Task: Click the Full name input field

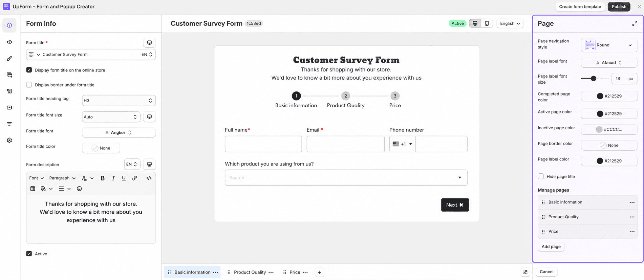Action: coord(263,144)
